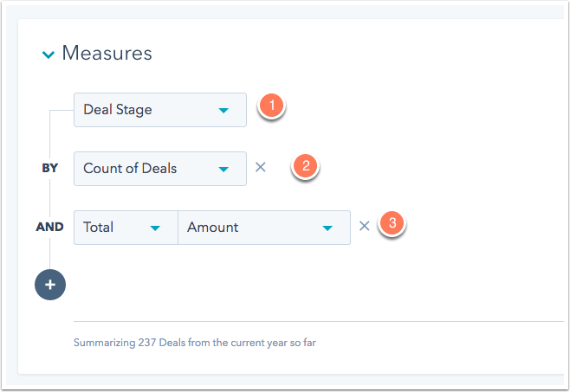Click the Count of Deals caret arrow
Image resolution: width=570 pixels, height=392 pixels.
pyautogui.click(x=223, y=170)
